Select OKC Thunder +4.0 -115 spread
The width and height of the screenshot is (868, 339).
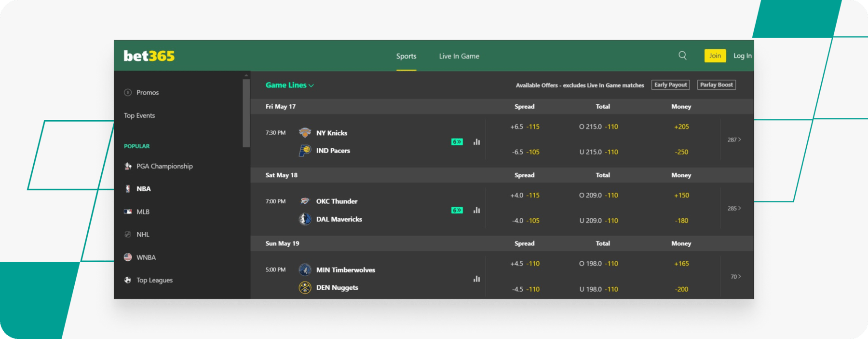point(525,195)
